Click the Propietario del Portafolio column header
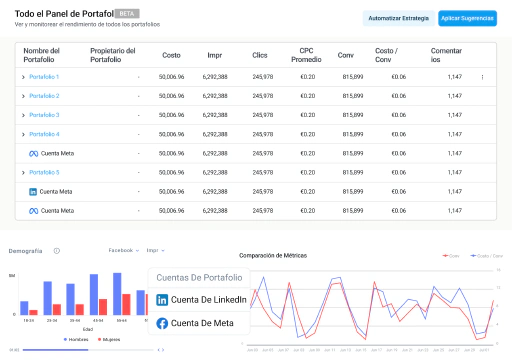This screenshot has width=512, height=361. 113,55
